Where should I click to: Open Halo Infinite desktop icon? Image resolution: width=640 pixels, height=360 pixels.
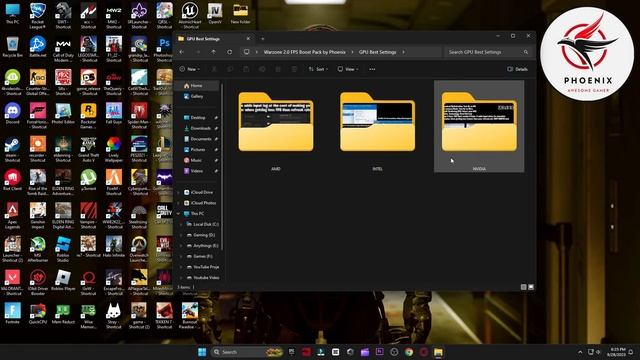click(x=113, y=247)
